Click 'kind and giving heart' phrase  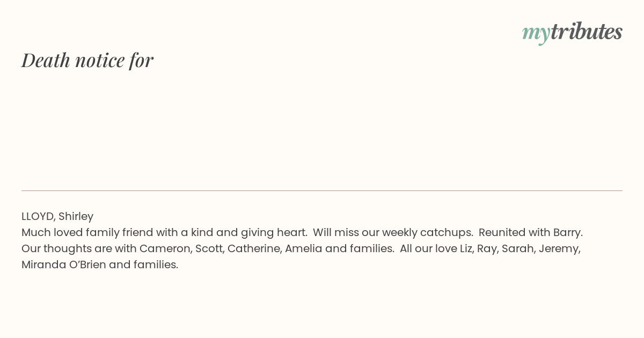tap(247, 233)
